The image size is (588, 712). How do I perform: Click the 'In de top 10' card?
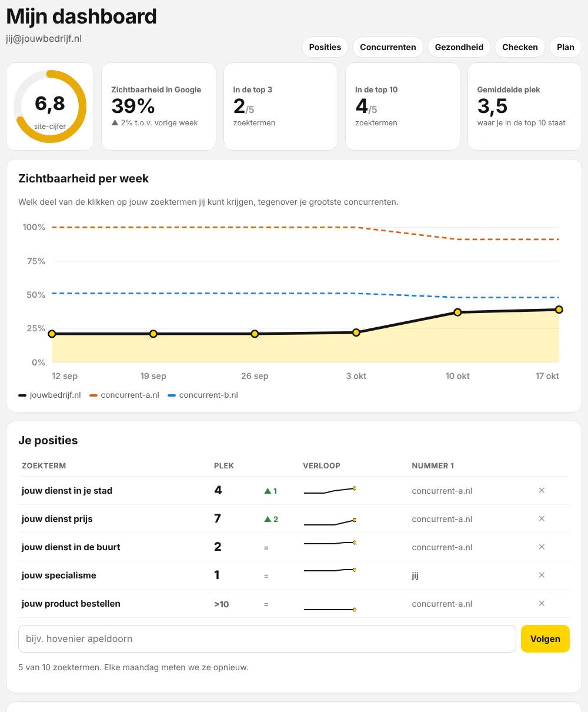tap(403, 107)
